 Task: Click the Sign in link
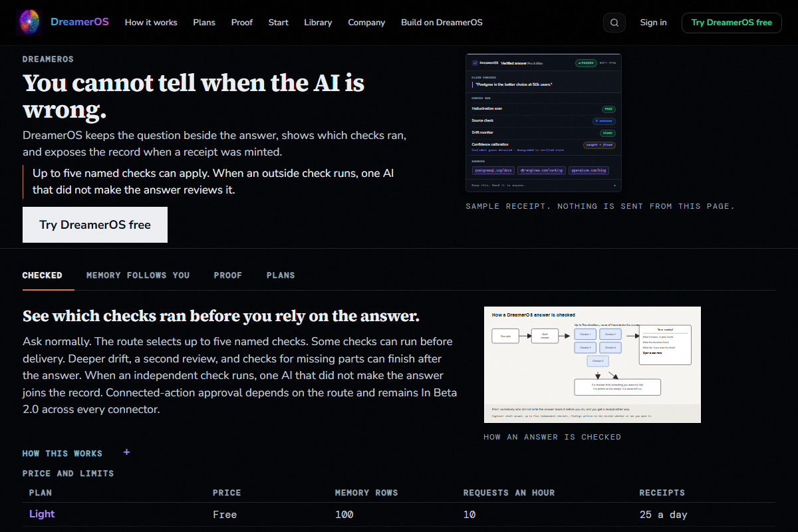653,23
